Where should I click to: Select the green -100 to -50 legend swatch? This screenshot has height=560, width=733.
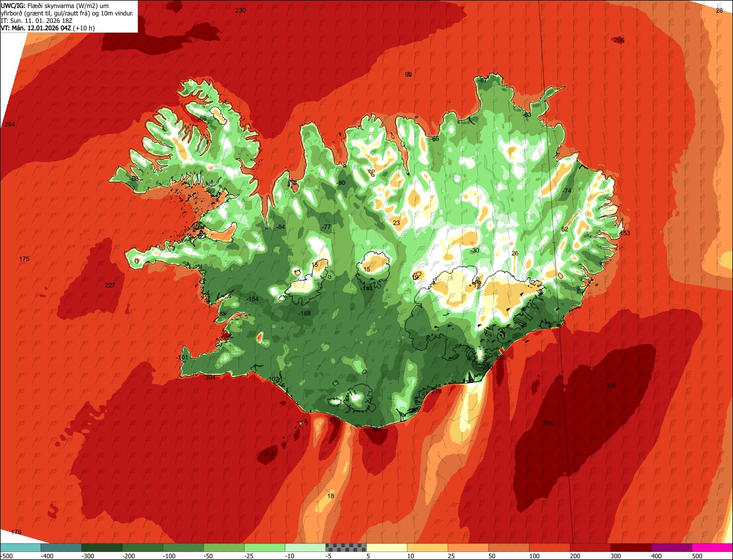tap(183, 547)
